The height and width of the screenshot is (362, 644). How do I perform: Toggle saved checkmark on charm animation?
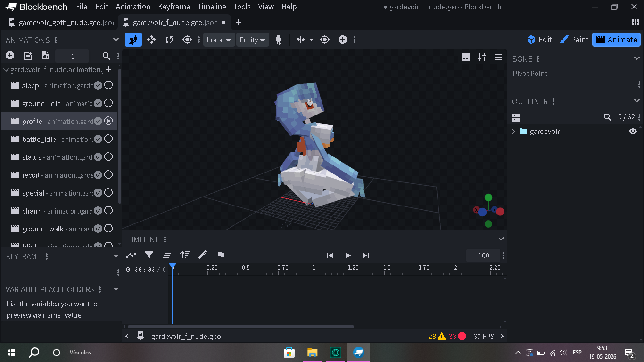pos(98,211)
